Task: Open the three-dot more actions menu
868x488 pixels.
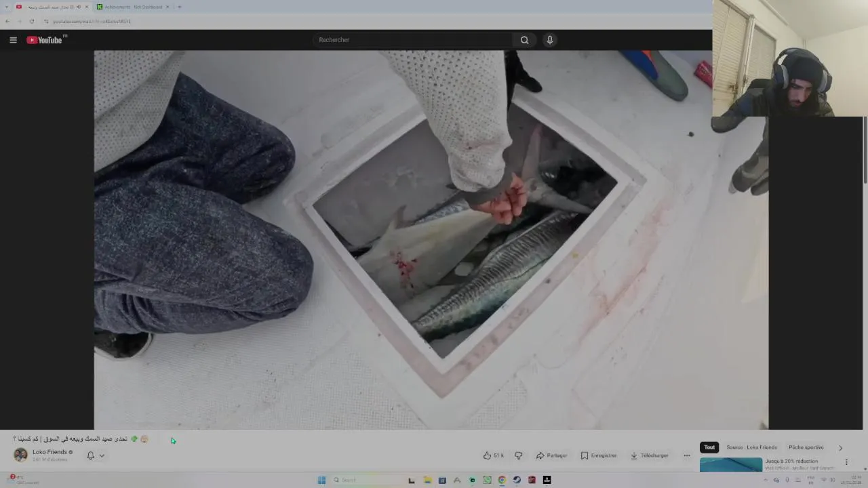Action: pos(687,455)
